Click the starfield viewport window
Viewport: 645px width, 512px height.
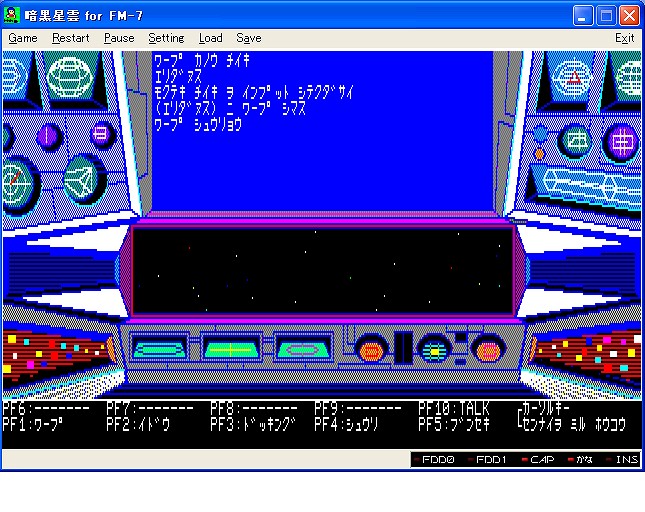click(x=322, y=271)
